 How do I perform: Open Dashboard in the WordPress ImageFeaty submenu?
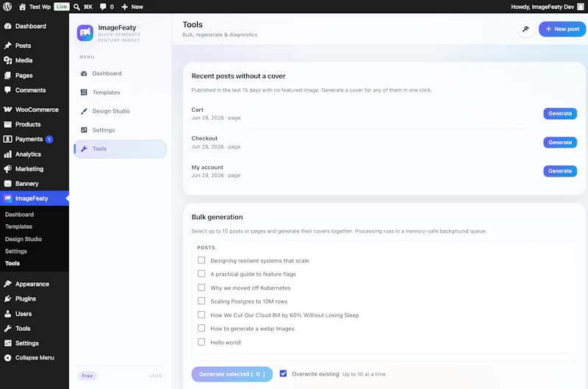[19, 215]
